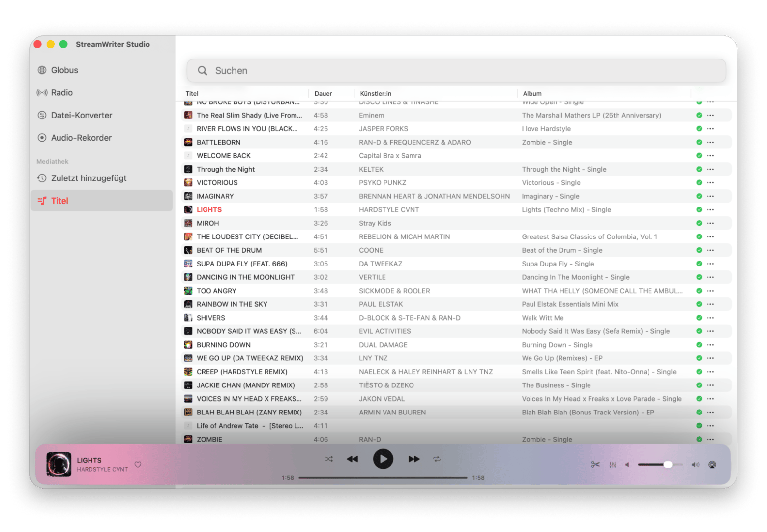Sort by the Künstler:in column header
This screenshot has width=767, height=532.
[x=376, y=94]
